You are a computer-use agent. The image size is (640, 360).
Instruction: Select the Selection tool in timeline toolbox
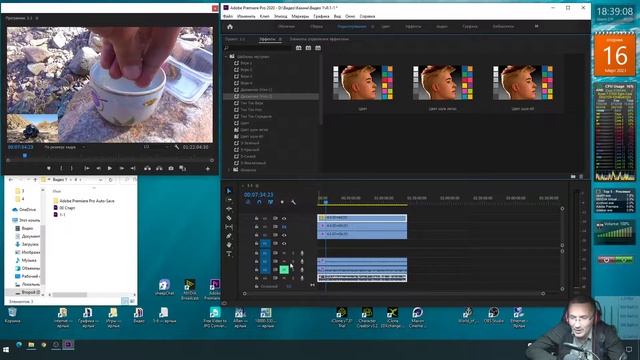point(229,191)
